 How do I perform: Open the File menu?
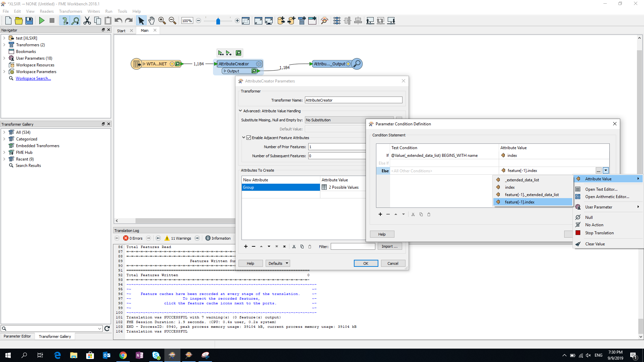click(x=6, y=11)
